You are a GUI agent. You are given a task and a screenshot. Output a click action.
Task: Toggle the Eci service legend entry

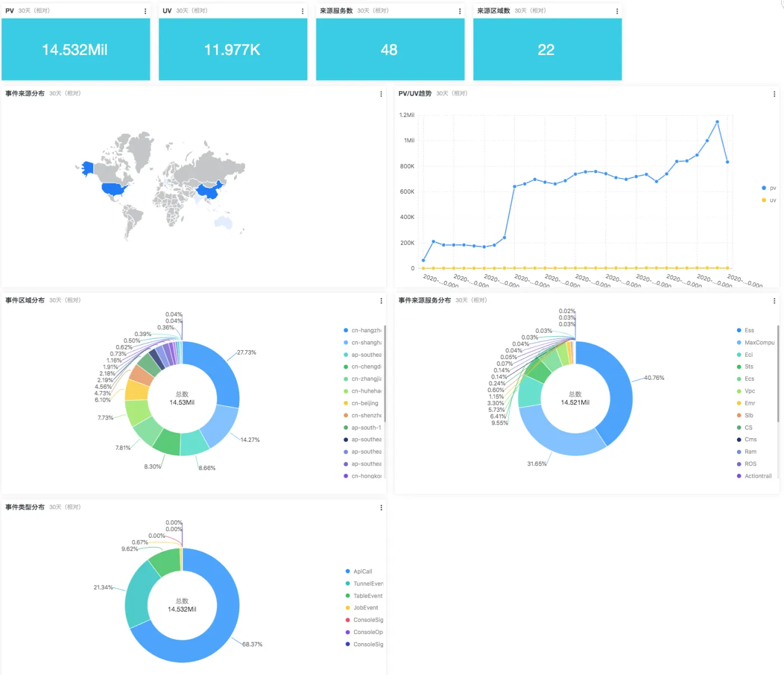(x=745, y=355)
